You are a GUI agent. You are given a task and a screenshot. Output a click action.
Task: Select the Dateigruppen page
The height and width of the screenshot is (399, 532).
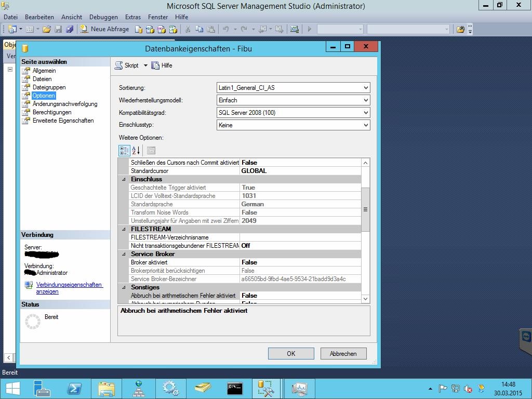pyautogui.click(x=49, y=87)
